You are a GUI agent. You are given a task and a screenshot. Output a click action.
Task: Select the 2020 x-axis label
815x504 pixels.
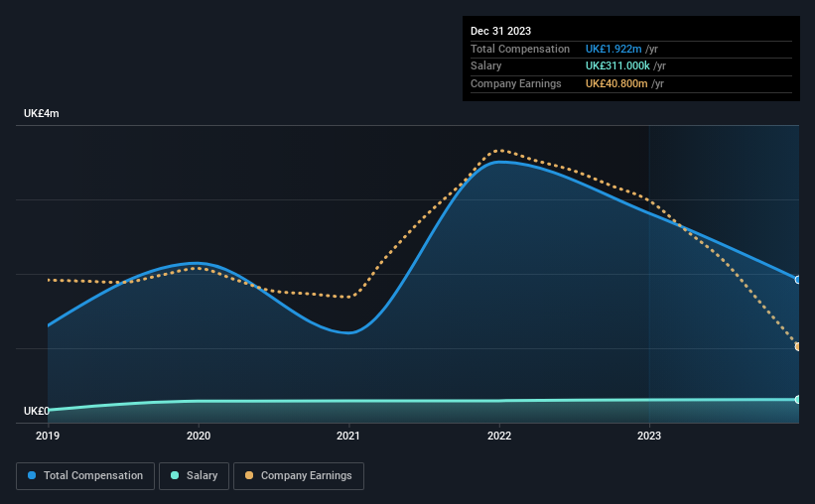click(199, 436)
